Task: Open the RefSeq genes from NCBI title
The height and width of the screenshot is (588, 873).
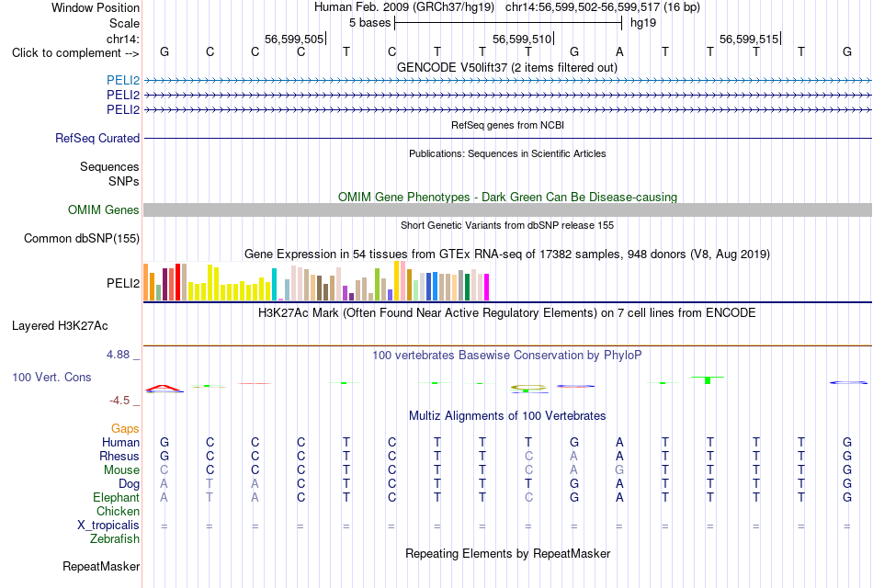Action: (507, 125)
